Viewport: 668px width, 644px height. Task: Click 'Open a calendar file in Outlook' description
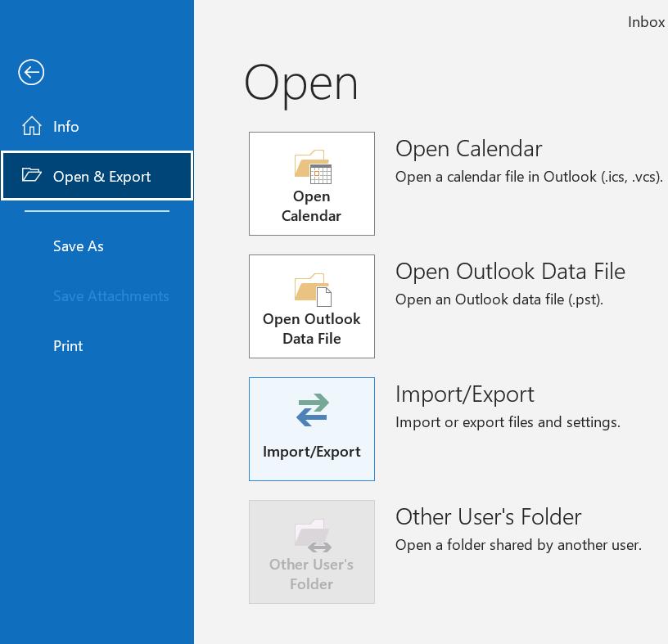pyautogui.click(x=529, y=177)
